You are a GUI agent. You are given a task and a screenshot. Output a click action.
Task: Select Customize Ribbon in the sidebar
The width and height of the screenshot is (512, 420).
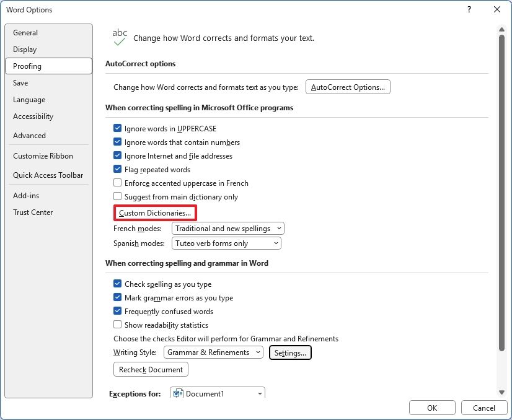(x=43, y=155)
